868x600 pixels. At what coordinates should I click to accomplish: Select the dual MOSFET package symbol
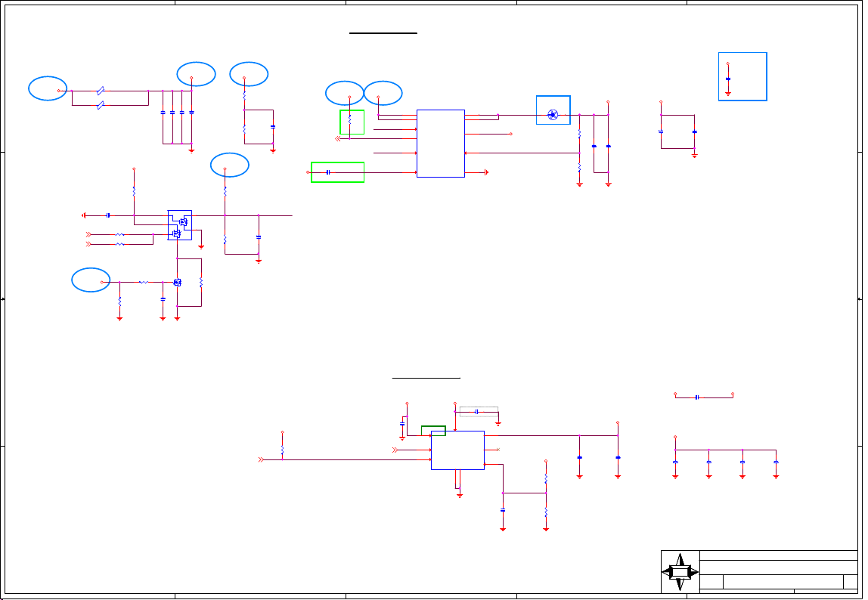[x=180, y=225]
